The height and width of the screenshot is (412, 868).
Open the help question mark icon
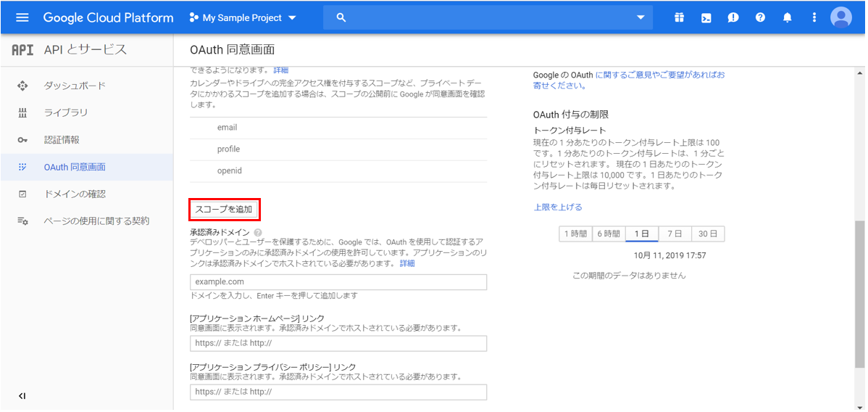760,17
